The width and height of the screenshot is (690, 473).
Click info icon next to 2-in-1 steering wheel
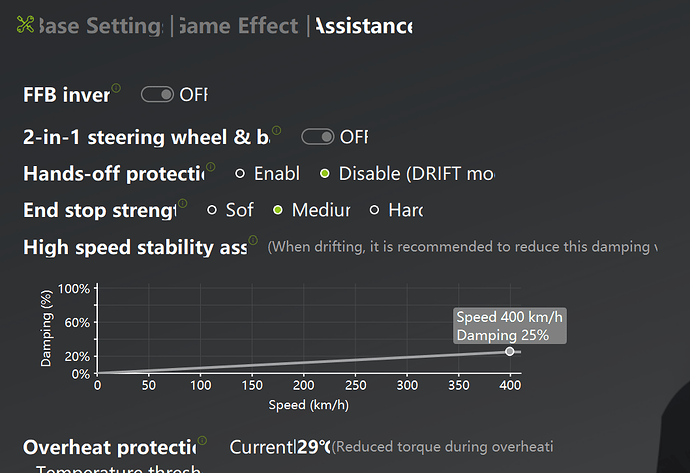[x=277, y=130]
